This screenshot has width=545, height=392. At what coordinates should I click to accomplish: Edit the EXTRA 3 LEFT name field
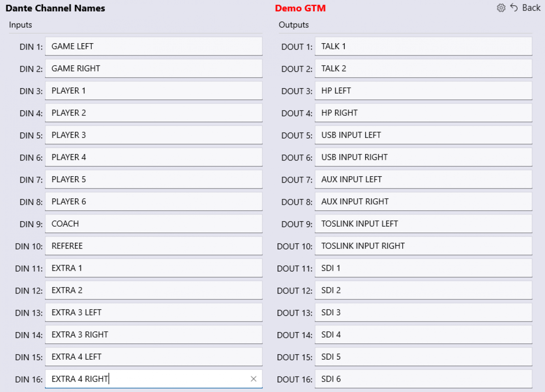(154, 313)
